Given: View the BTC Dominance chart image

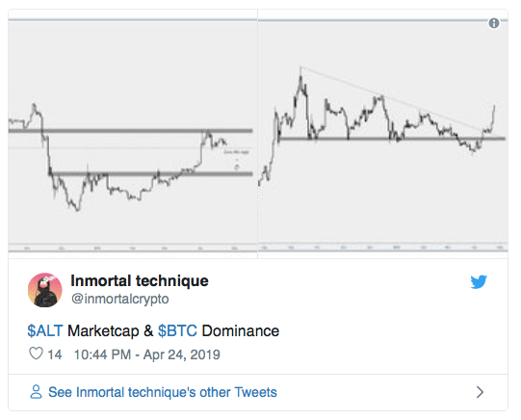Looking at the screenshot, I should [382, 134].
